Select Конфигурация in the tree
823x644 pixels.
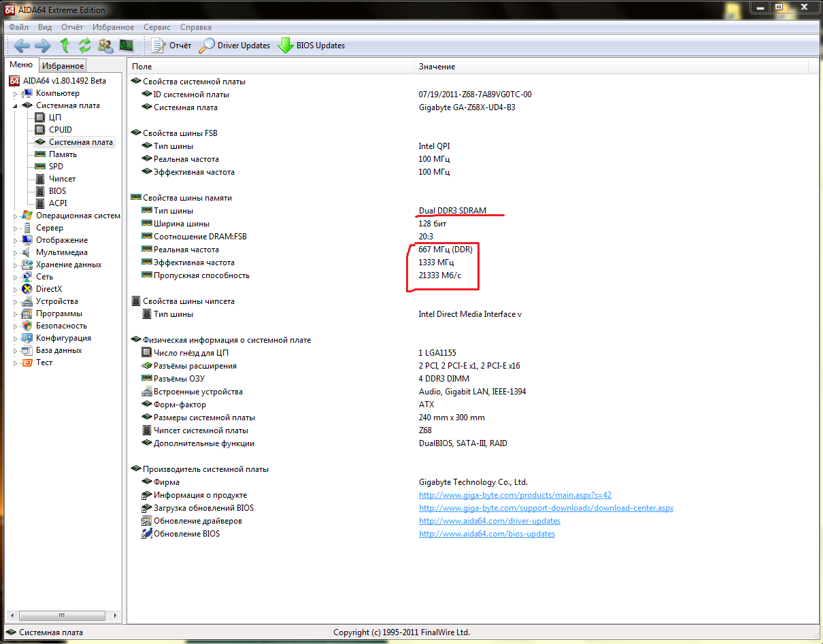[x=63, y=338]
